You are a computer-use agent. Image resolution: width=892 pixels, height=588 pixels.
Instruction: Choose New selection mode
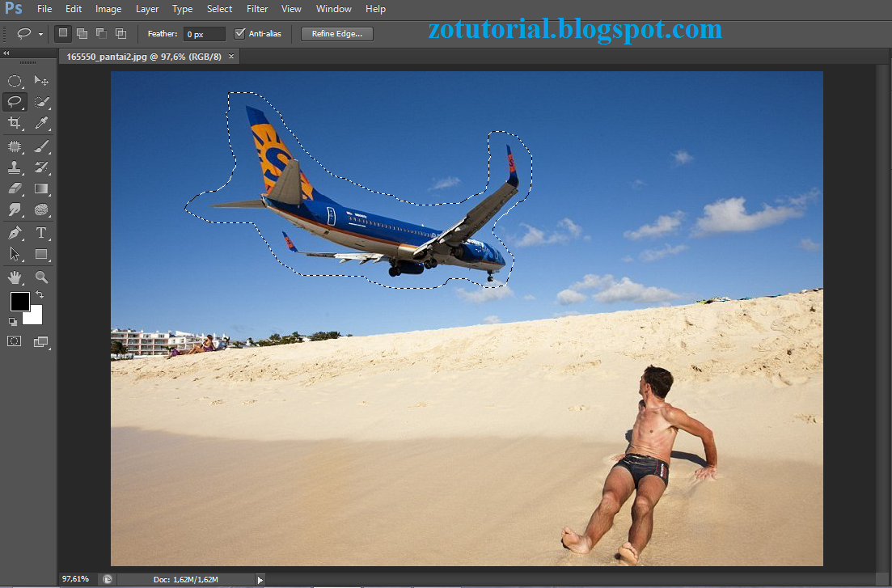pyautogui.click(x=63, y=34)
